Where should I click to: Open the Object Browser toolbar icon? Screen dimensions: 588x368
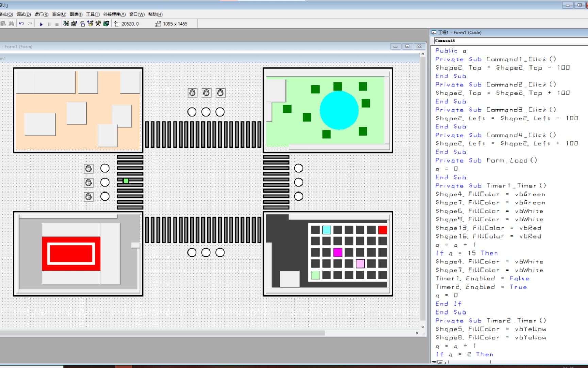pos(90,24)
